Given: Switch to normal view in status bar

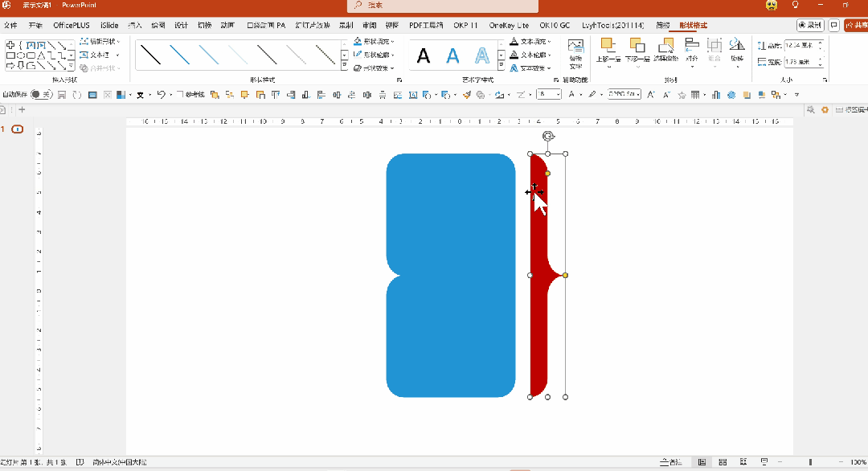Looking at the screenshot, I should click(702, 462).
